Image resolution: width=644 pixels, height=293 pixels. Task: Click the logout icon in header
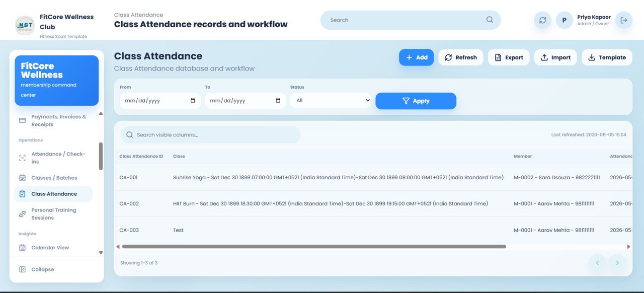coord(624,20)
